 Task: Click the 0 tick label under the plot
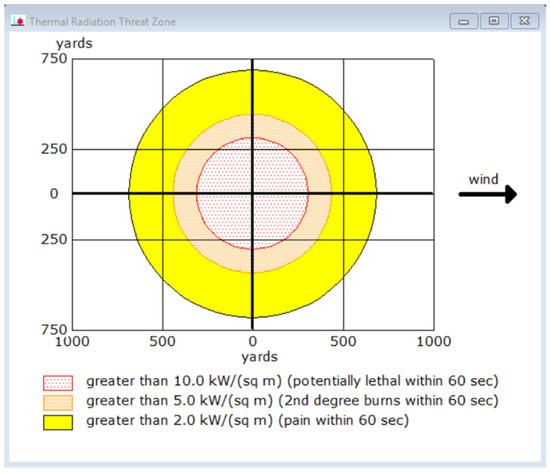click(x=253, y=341)
